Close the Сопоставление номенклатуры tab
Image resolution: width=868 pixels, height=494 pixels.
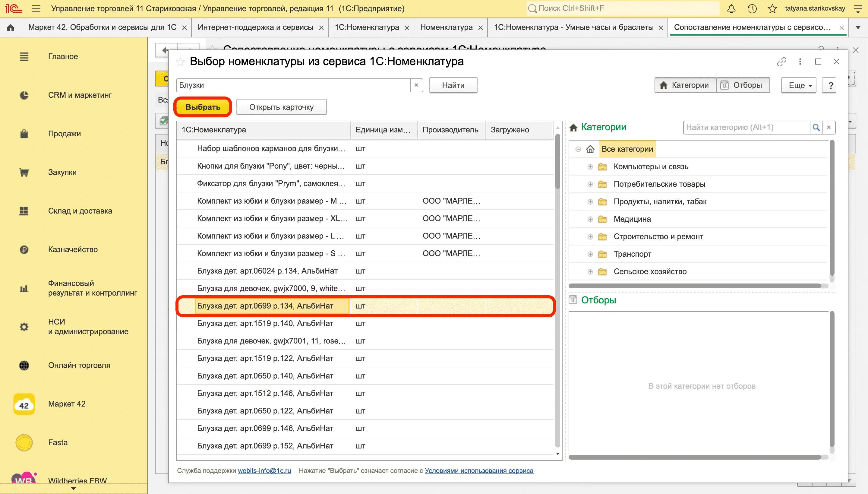coord(841,28)
